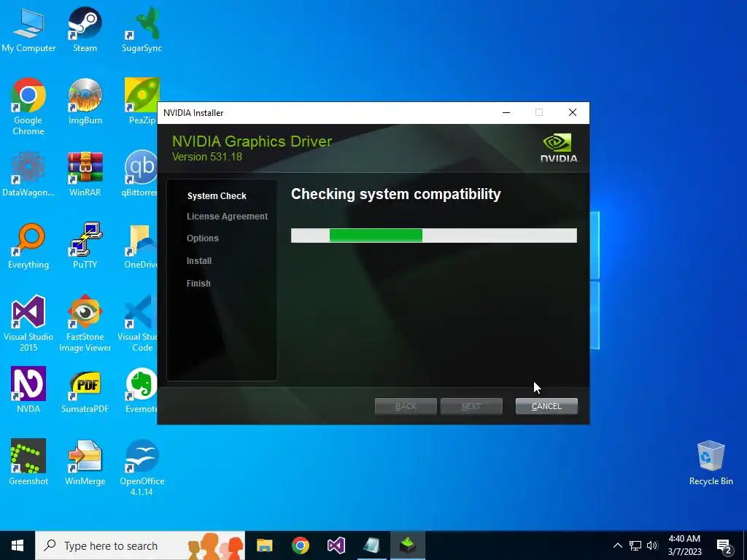Click the NVIDIA Installer title bar text
The width and height of the screenshot is (747, 560).
click(193, 113)
